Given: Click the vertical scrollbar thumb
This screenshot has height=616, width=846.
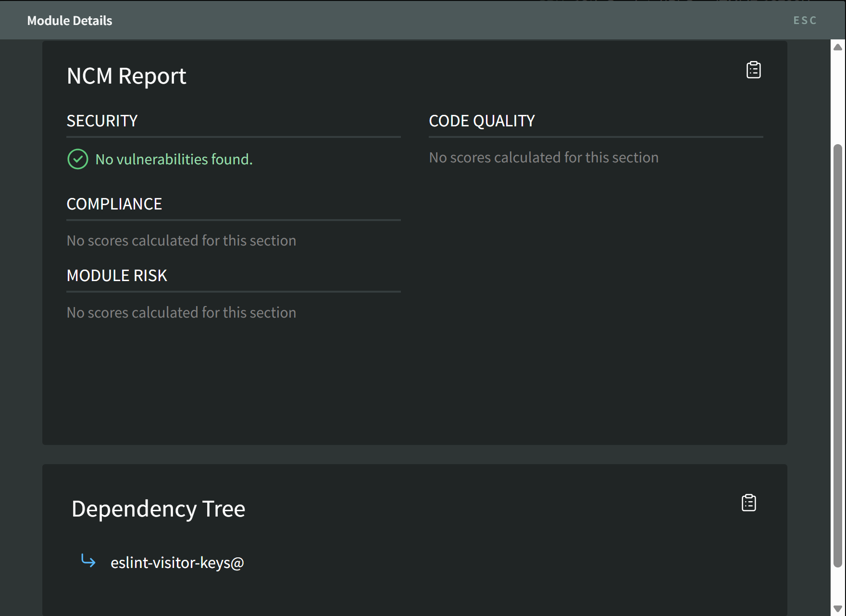Looking at the screenshot, I should (838, 356).
